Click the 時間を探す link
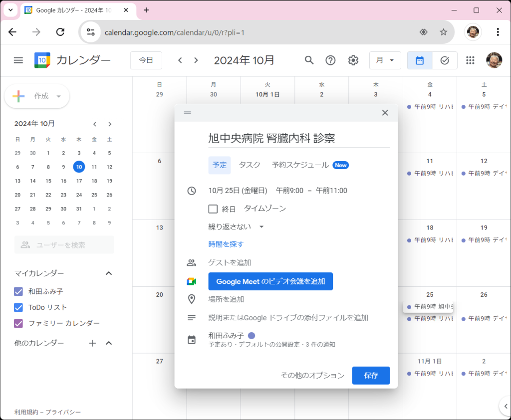This screenshot has width=511, height=420. [226, 244]
